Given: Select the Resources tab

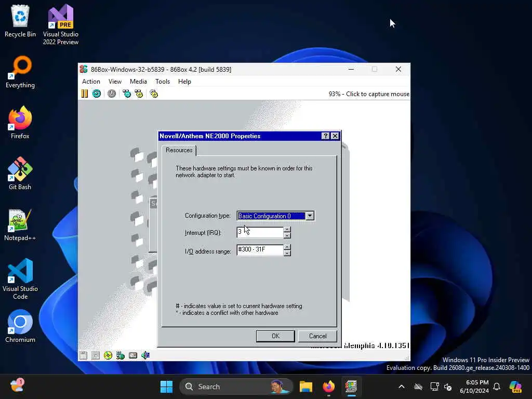Looking at the screenshot, I should 179,150.
